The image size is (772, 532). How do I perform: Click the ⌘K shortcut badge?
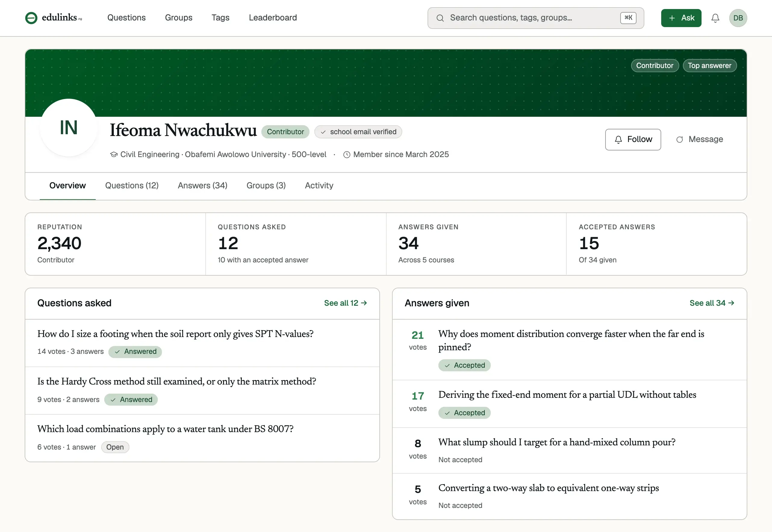point(628,18)
